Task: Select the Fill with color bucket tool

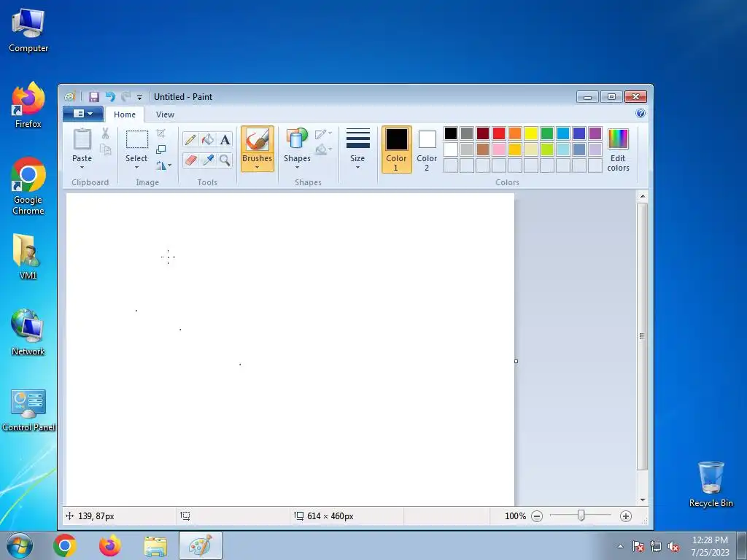Action: [208, 139]
